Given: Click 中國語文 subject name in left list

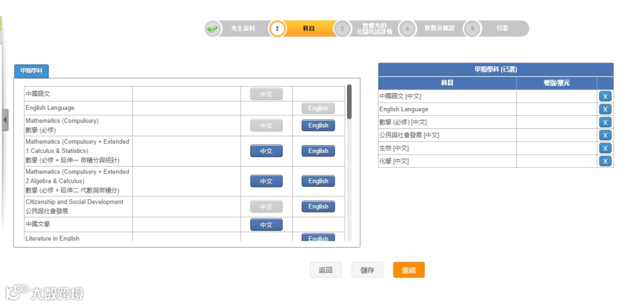Looking at the screenshot, I should point(38,94).
